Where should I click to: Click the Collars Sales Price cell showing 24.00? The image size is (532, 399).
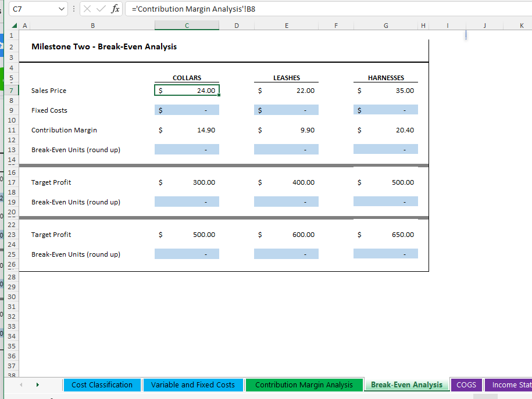(x=186, y=90)
